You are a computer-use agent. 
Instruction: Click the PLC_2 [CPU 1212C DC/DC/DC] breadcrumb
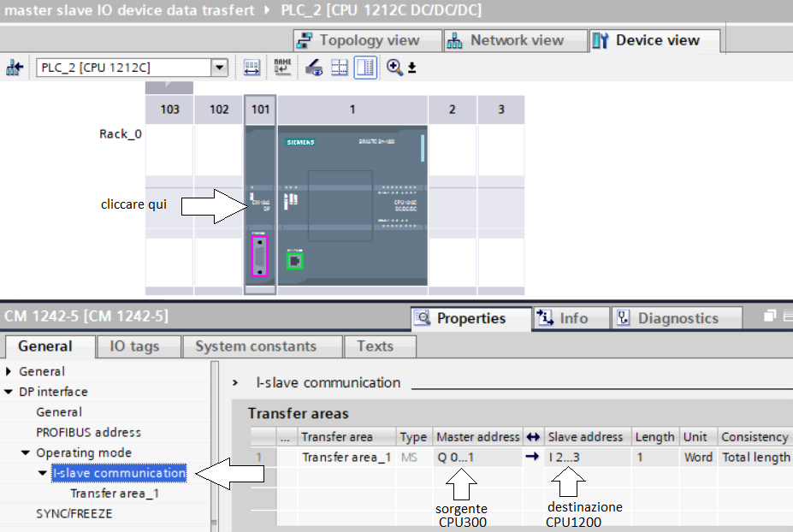pyautogui.click(x=382, y=10)
